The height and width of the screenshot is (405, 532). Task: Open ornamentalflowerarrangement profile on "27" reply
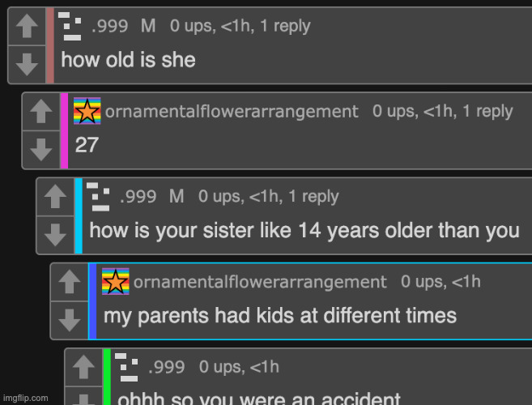coord(232,111)
